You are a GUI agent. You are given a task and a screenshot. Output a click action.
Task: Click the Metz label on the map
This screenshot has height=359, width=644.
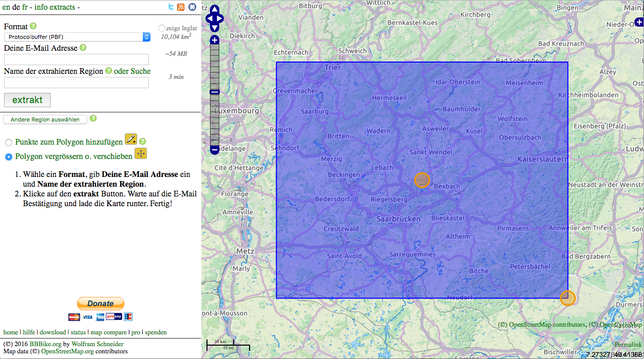245,251
